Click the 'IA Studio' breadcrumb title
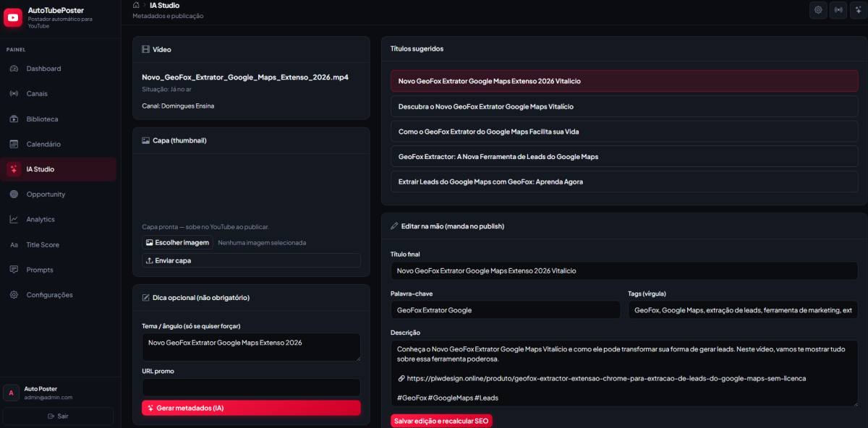This screenshot has width=868, height=428. (x=164, y=5)
